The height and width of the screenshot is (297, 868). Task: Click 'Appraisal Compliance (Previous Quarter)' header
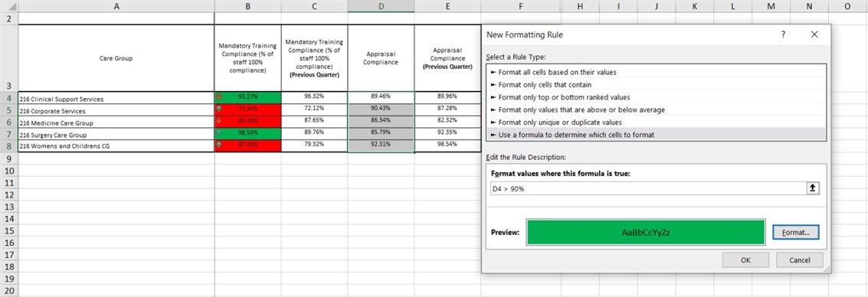pyautogui.click(x=447, y=58)
